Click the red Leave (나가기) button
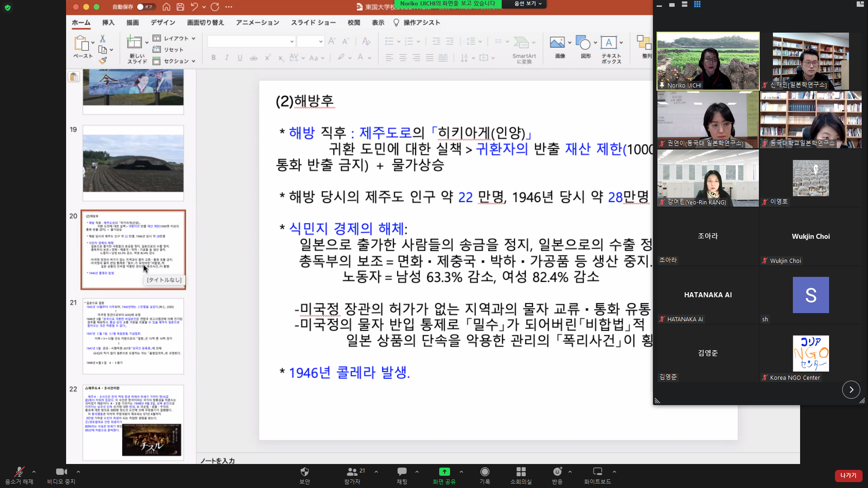The height and width of the screenshot is (488, 868). pyautogui.click(x=849, y=475)
